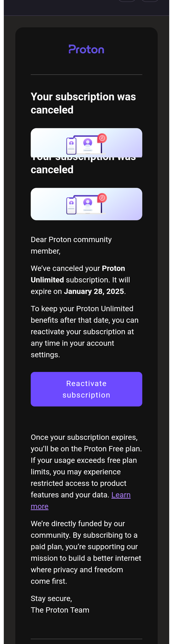Image resolution: width=173 pixels, height=644 pixels.
Task: Click the second 'canceled' heading text
Action: 52,169
